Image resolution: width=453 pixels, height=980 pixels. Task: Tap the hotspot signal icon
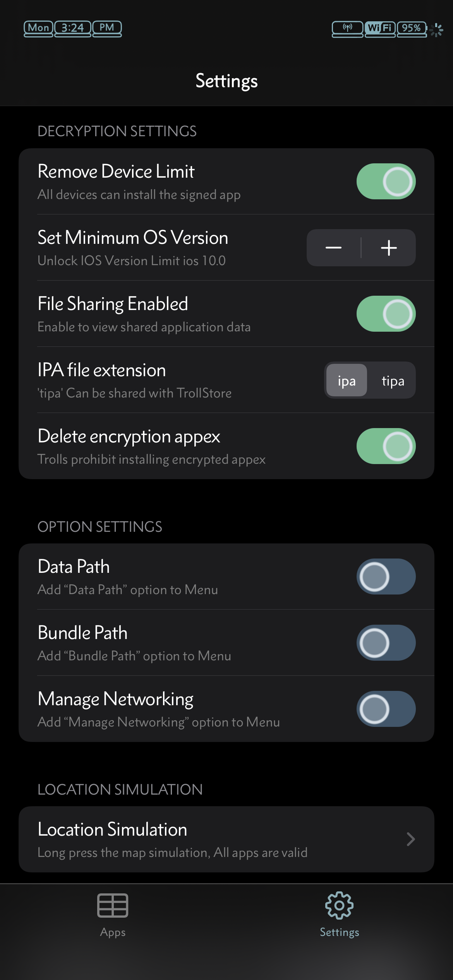tap(347, 28)
